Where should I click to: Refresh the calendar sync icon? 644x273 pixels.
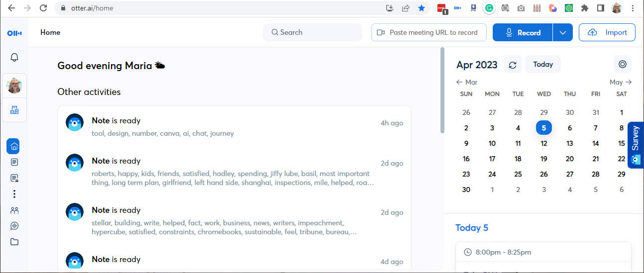[513, 65]
